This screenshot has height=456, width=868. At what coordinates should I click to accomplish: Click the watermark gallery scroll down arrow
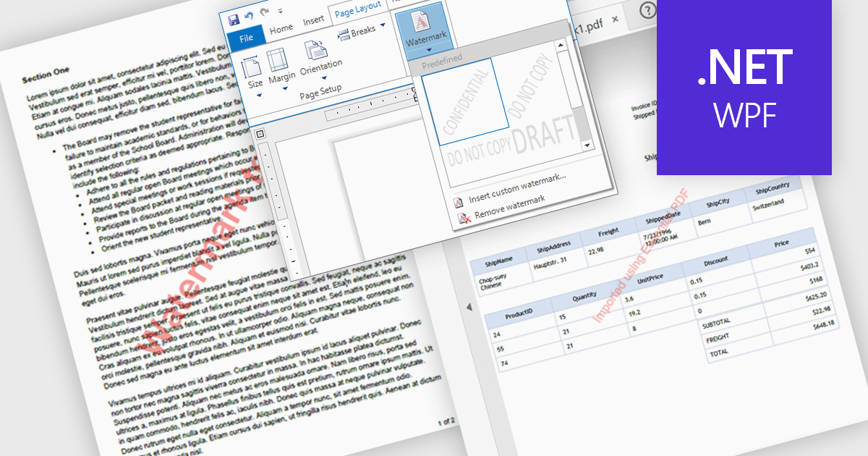click(586, 146)
